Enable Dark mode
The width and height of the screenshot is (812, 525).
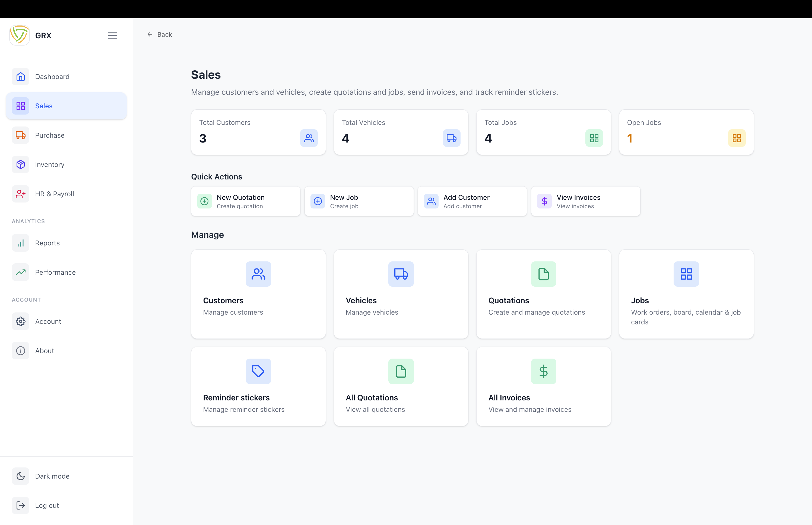click(x=52, y=476)
